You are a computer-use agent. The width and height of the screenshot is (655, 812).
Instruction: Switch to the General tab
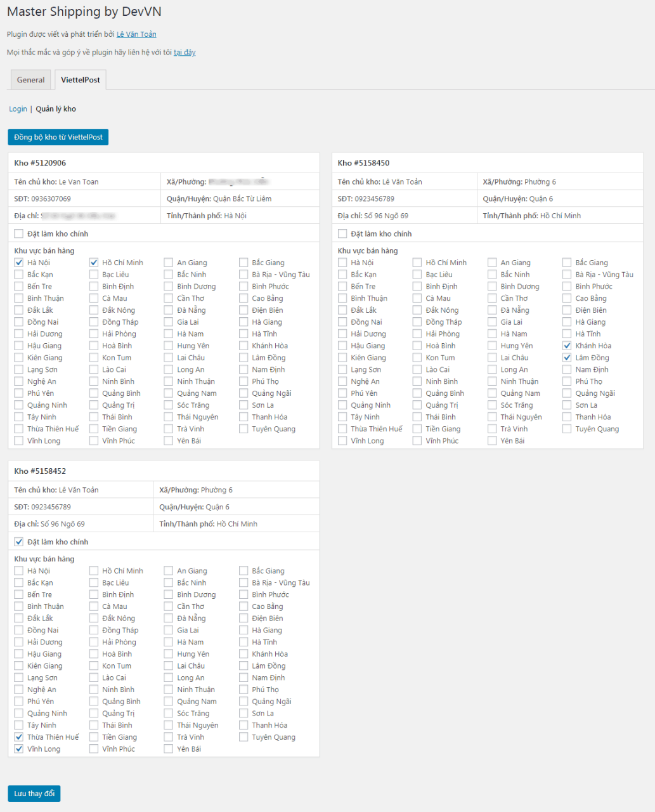pyautogui.click(x=30, y=80)
